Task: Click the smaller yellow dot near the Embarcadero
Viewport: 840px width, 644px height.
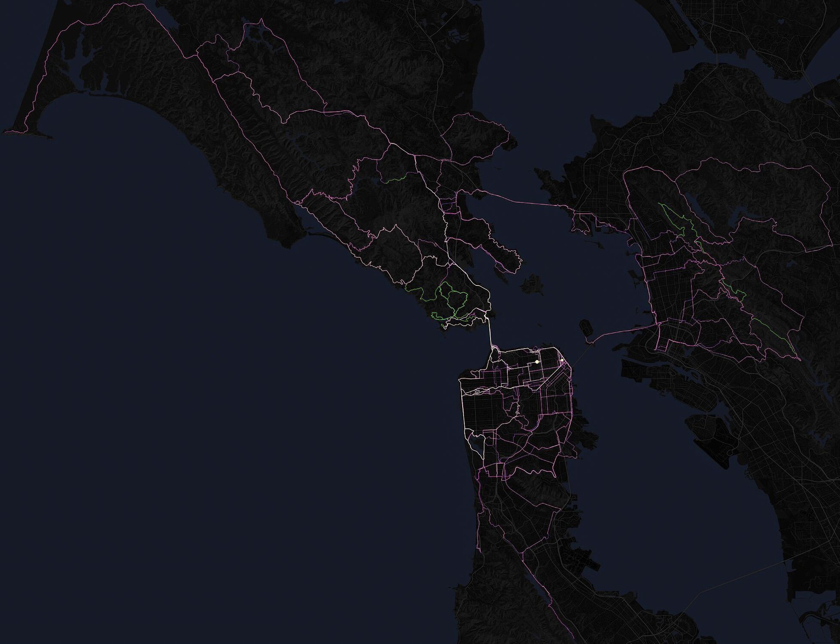Action: (562, 361)
